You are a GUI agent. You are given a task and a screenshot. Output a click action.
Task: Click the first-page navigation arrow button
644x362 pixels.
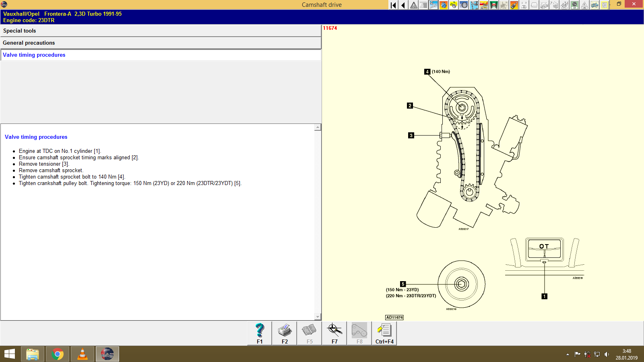[392, 5]
